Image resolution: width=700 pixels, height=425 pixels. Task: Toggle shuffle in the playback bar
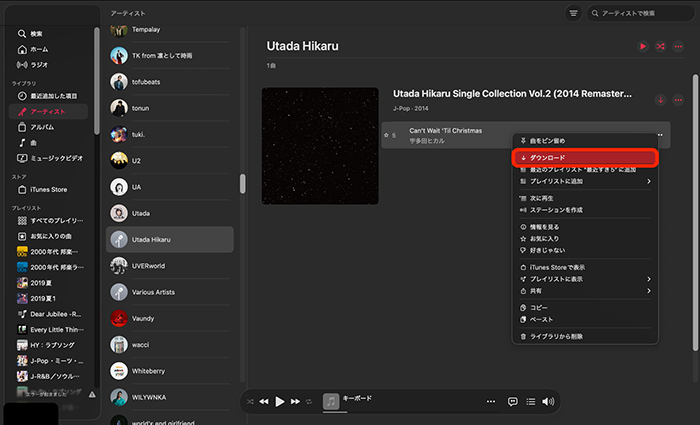click(x=250, y=402)
